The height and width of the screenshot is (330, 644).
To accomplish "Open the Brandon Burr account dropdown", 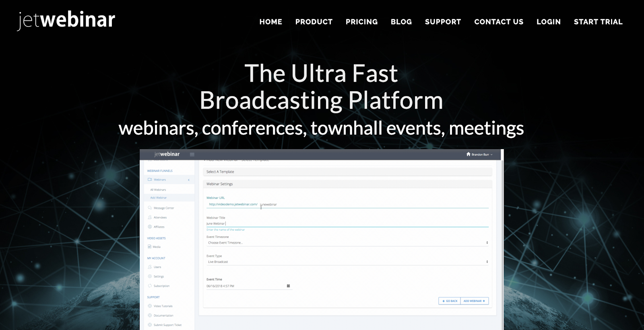I will (482, 154).
